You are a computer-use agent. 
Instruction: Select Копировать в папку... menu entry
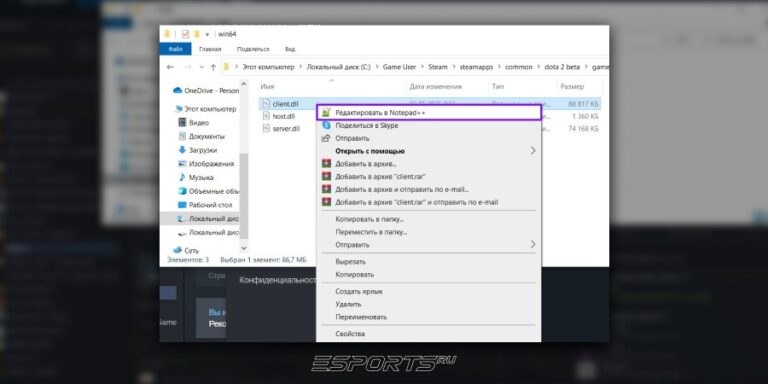(x=429, y=219)
